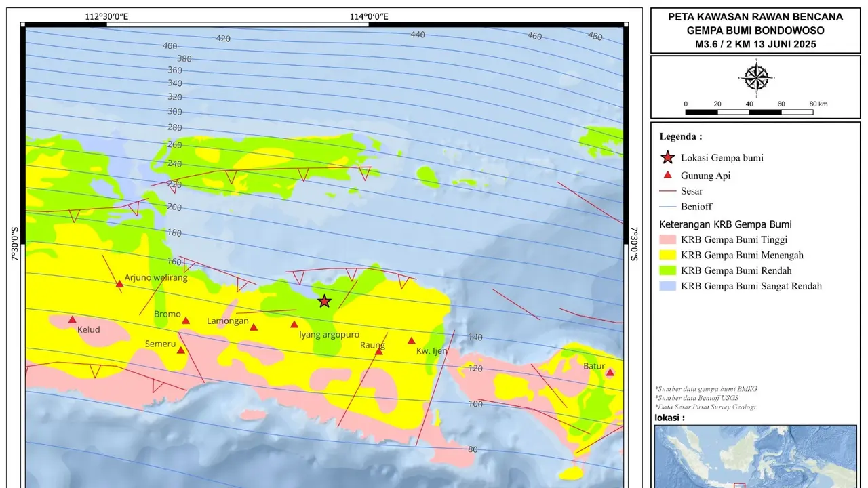
Task: Select the Kelud volcano triangle marker
Action: click(x=73, y=320)
